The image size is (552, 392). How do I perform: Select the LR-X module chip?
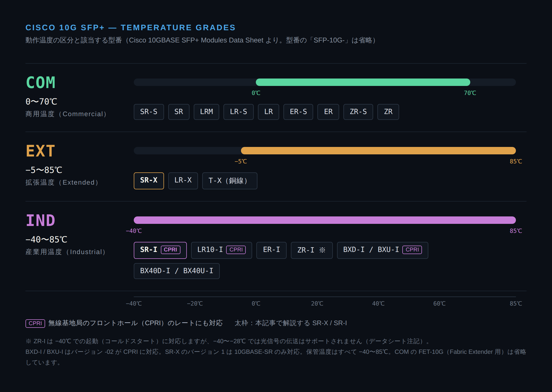pos(183,181)
